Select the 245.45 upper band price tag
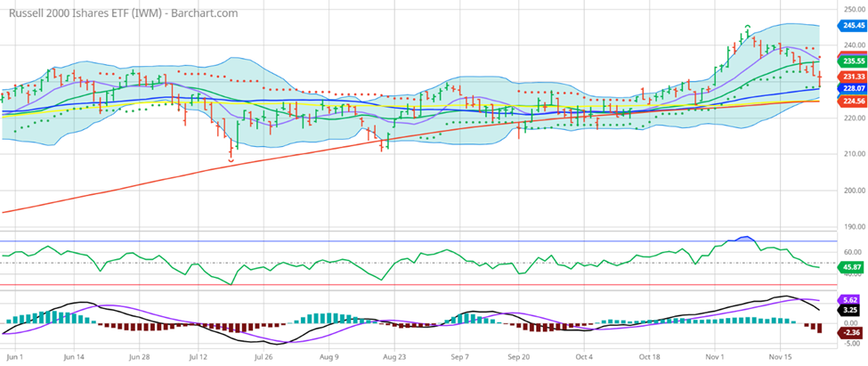 point(853,25)
